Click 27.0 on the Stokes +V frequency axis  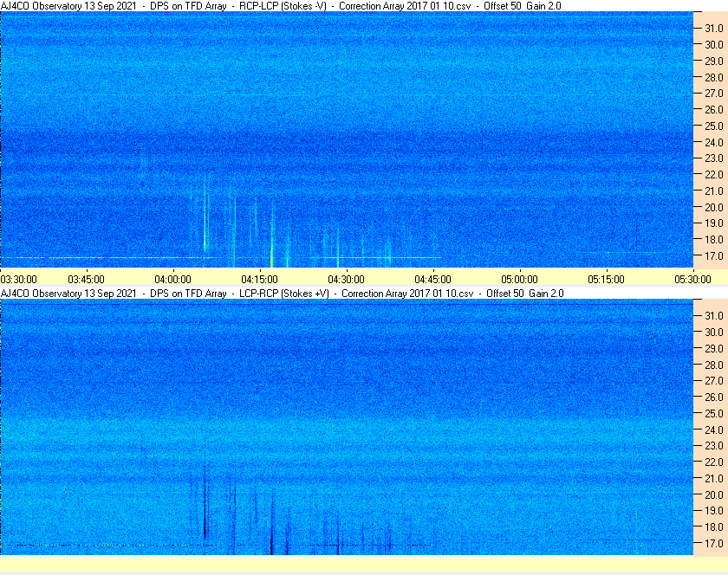click(x=714, y=381)
